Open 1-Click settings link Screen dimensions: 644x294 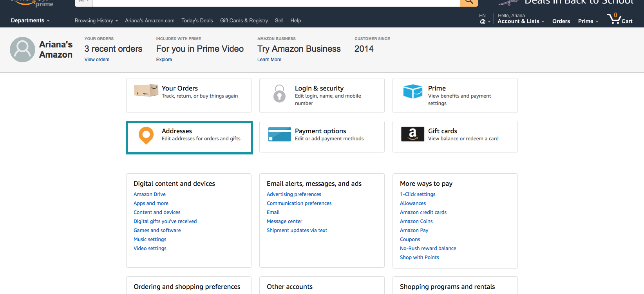click(x=418, y=194)
